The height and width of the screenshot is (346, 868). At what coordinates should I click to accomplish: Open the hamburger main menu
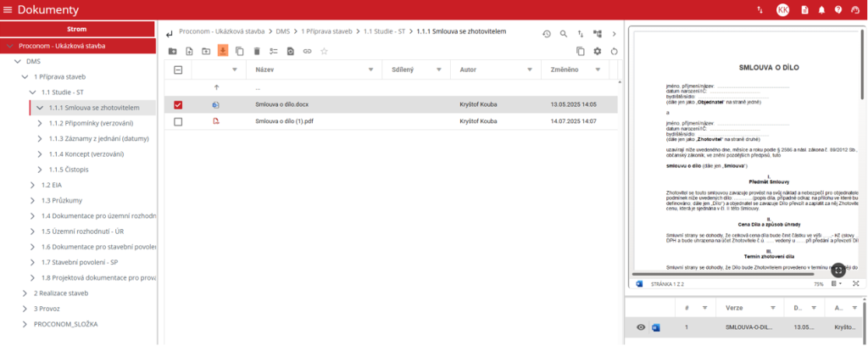click(x=8, y=10)
